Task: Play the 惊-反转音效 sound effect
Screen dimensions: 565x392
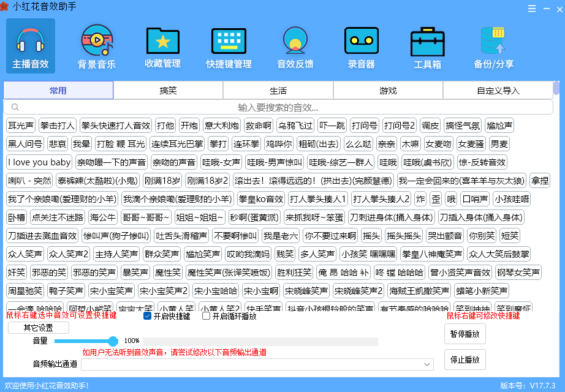Action: coord(482,162)
